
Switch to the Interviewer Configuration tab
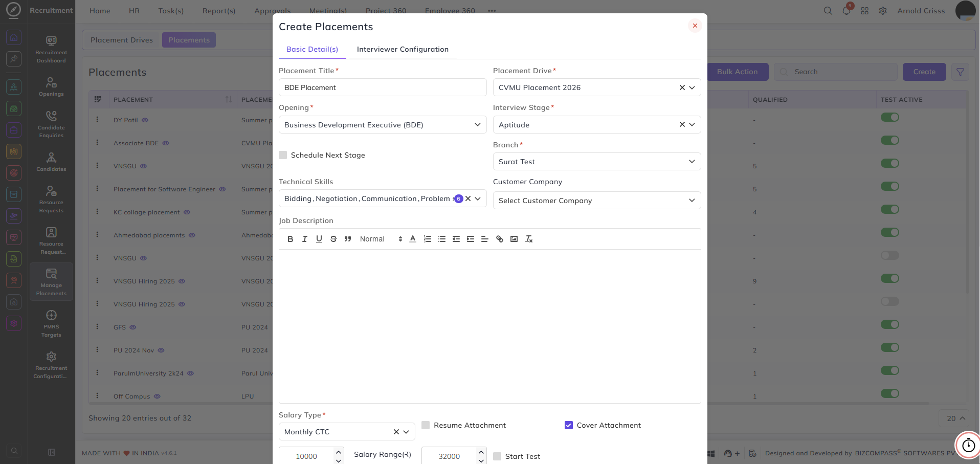point(403,49)
